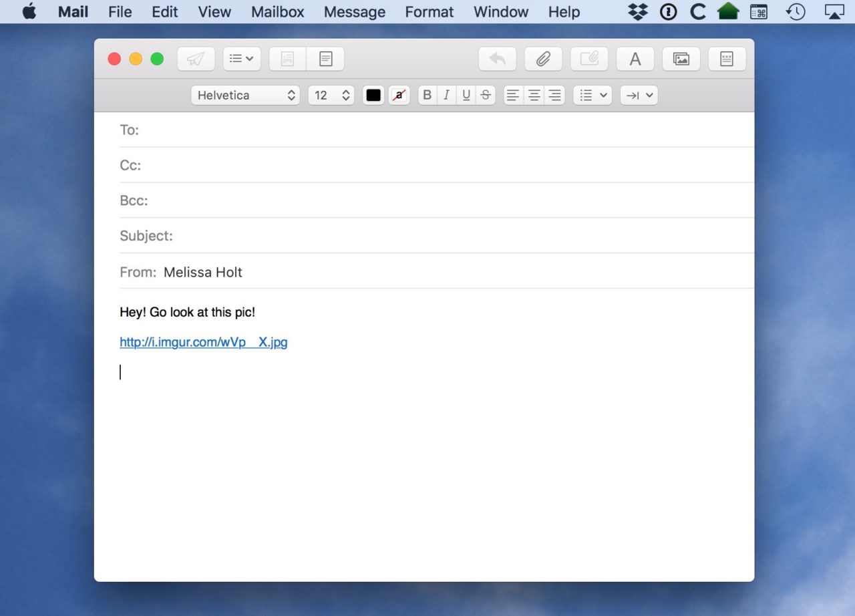The image size is (855, 616).
Task: Attach a file with the paperclip icon
Action: tap(543, 59)
